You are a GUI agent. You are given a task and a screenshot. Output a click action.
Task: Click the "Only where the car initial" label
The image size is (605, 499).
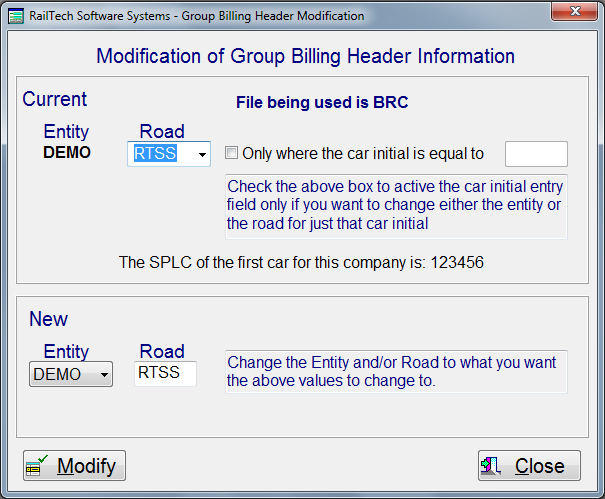click(x=363, y=154)
